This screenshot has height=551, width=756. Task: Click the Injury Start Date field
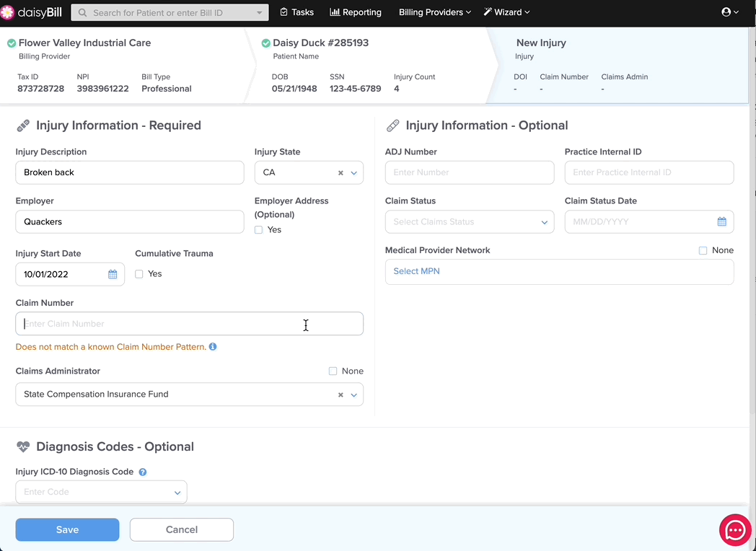pos(70,274)
